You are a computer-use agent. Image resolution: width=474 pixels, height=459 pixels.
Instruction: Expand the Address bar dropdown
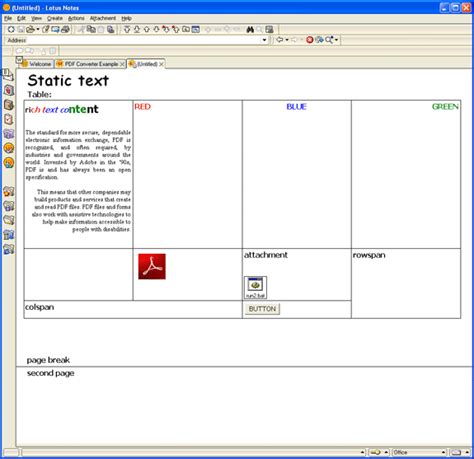264,40
